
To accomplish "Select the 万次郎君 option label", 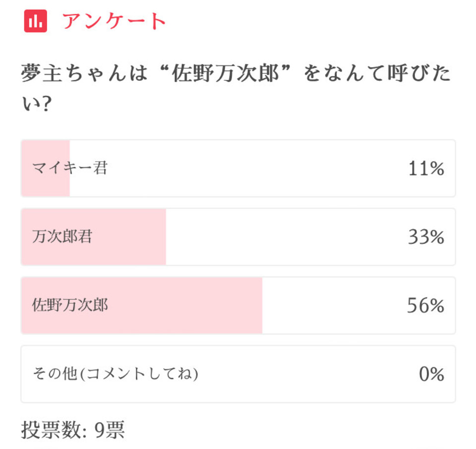I will pos(62,237).
